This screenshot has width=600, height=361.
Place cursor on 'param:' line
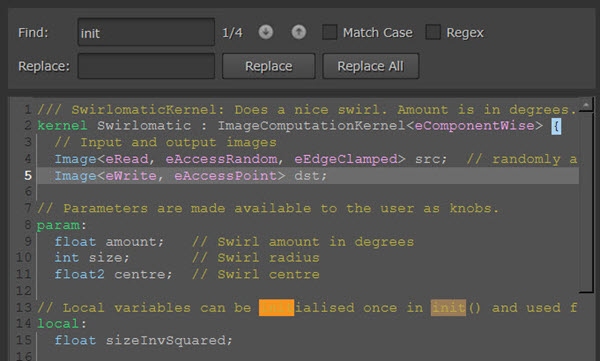(62, 225)
